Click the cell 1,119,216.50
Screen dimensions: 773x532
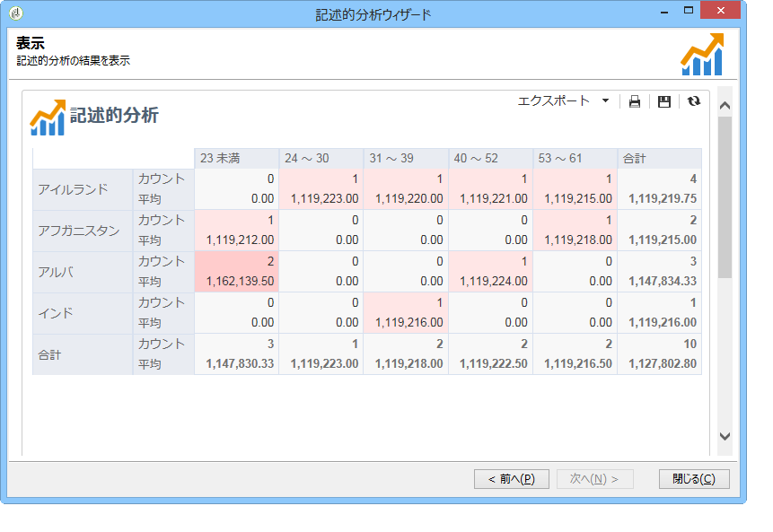tap(578, 363)
